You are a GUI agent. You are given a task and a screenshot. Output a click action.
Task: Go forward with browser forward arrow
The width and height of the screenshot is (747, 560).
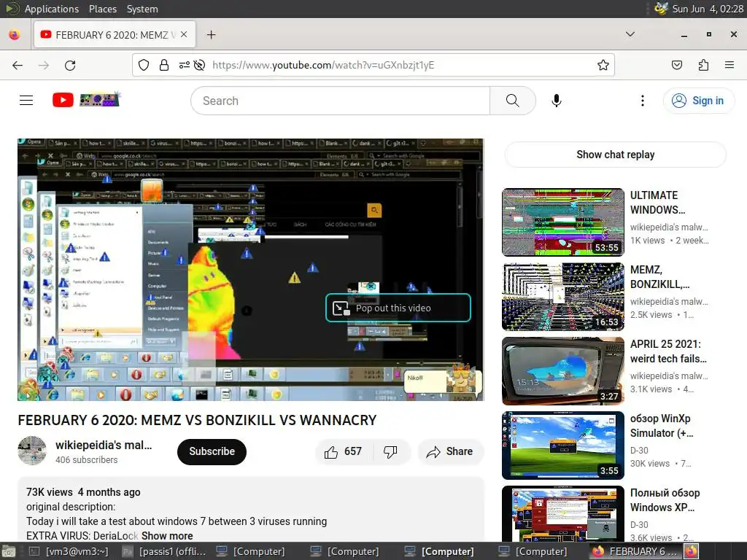[44, 65]
